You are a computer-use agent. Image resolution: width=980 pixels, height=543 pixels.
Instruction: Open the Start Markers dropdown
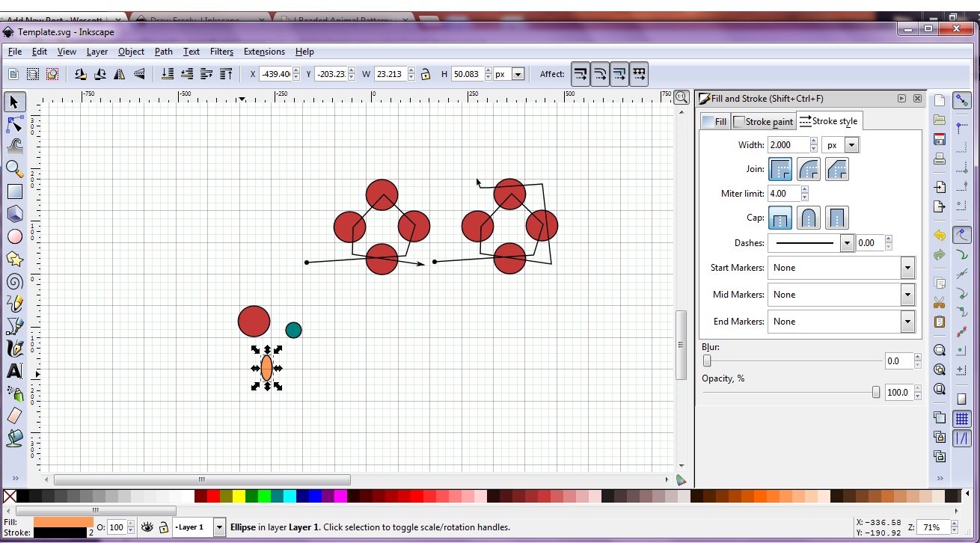pyautogui.click(x=907, y=268)
